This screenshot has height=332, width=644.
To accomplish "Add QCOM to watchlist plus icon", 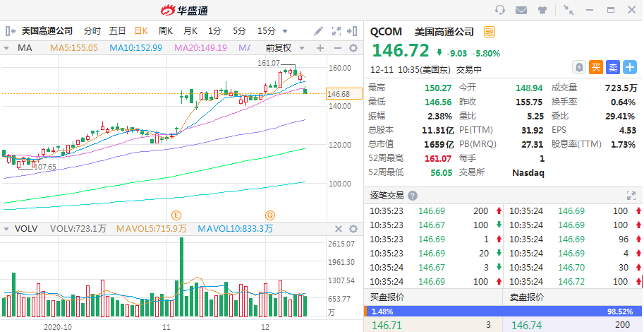I will 630,68.
